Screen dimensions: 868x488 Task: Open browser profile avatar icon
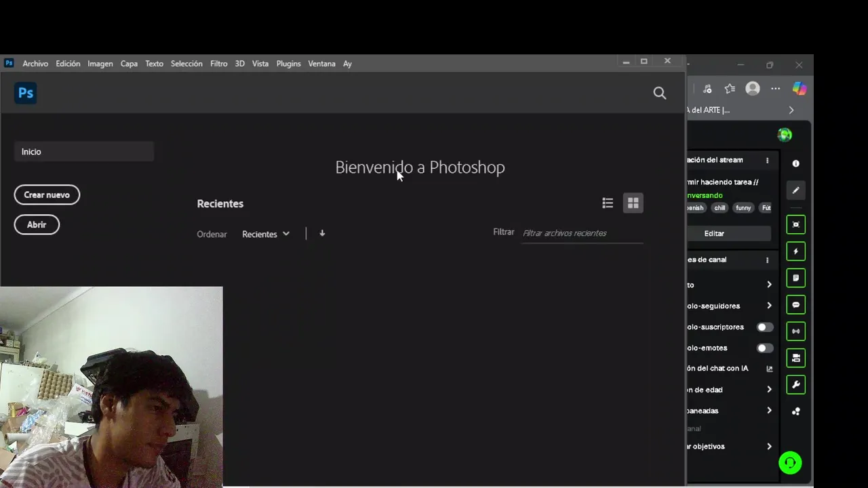(x=753, y=89)
